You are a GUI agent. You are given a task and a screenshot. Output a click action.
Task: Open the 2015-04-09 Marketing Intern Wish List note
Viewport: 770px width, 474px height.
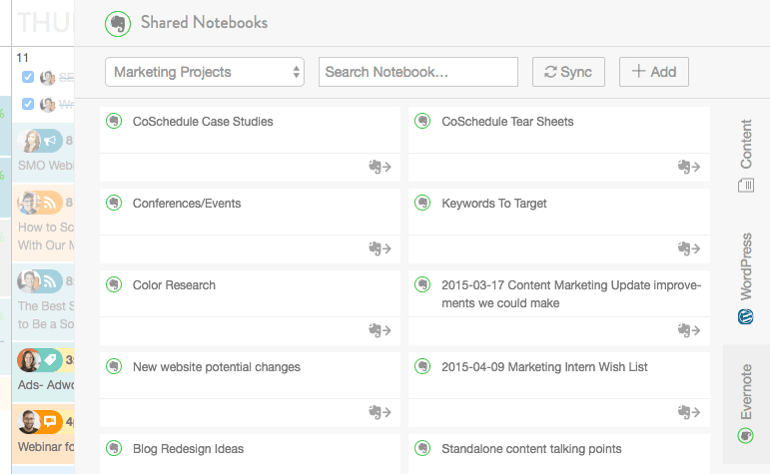[544, 367]
